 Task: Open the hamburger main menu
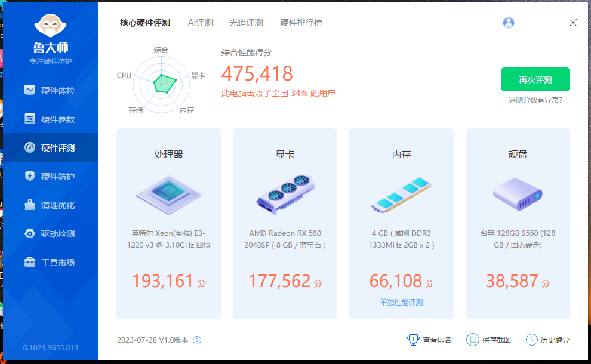pos(531,23)
